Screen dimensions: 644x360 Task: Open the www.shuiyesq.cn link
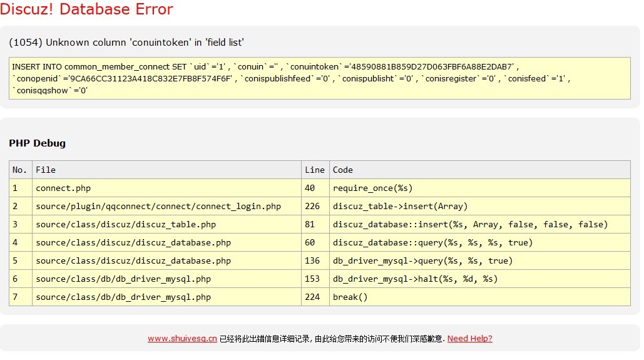(x=182, y=339)
